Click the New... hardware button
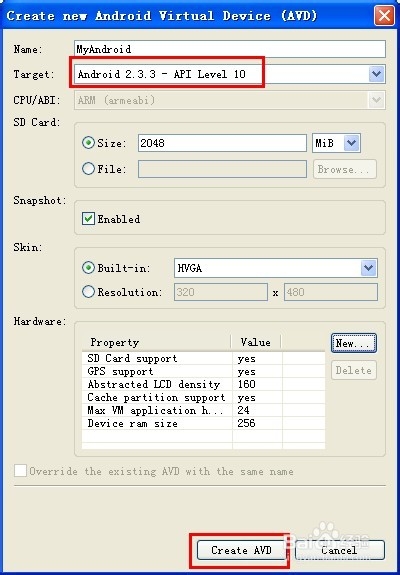Viewport: 400px width, 575px height. coord(354,343)
